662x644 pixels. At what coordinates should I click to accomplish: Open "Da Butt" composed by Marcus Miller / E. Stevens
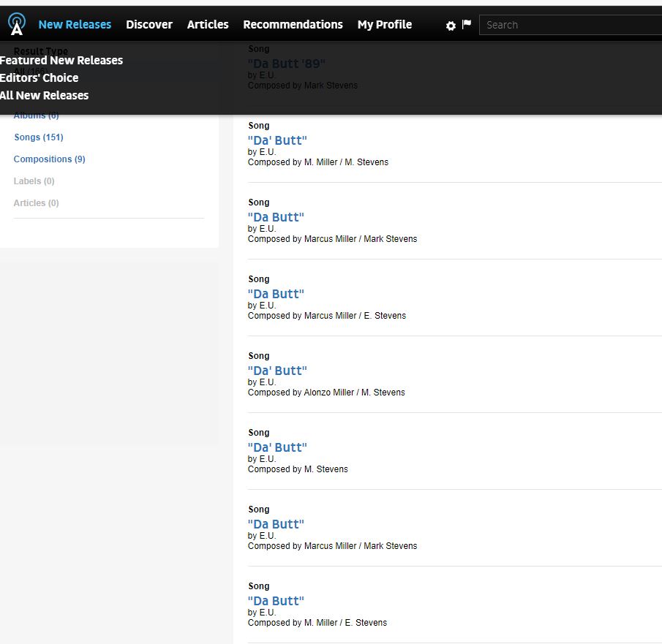(276, 294)
